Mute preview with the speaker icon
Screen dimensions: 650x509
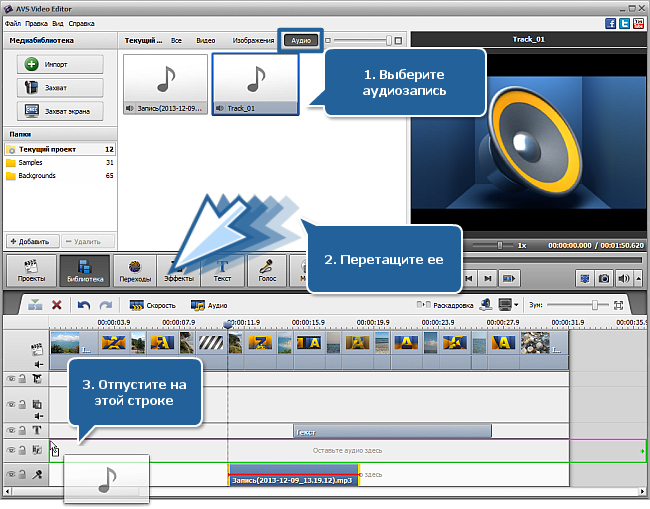coord(623,279)
